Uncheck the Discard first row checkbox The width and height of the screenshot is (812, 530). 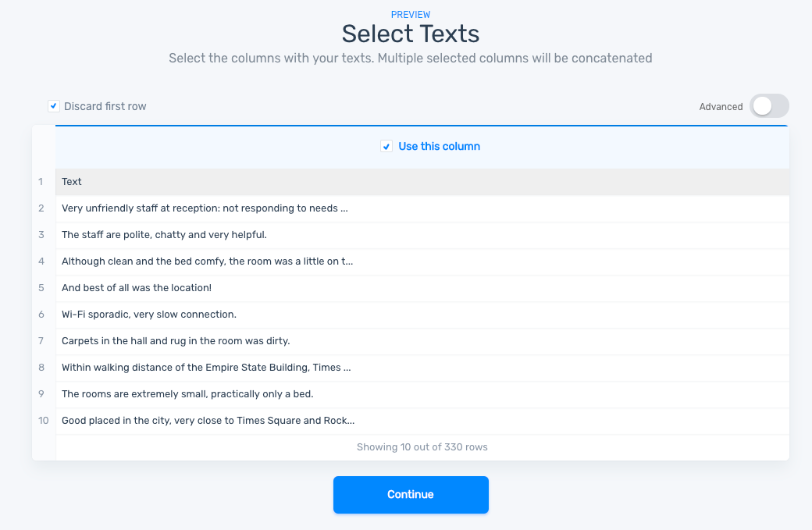pyautogui.click(x=54, y=106)
